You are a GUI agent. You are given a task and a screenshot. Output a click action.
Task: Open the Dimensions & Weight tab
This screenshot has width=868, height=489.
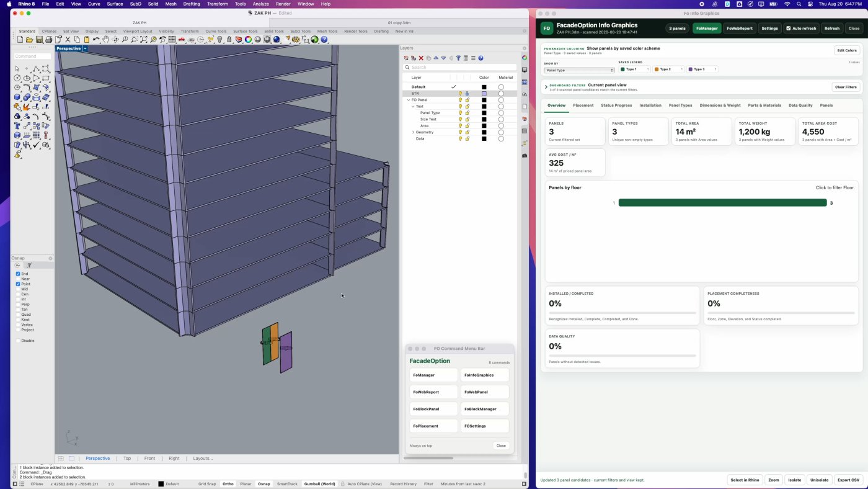720,105
